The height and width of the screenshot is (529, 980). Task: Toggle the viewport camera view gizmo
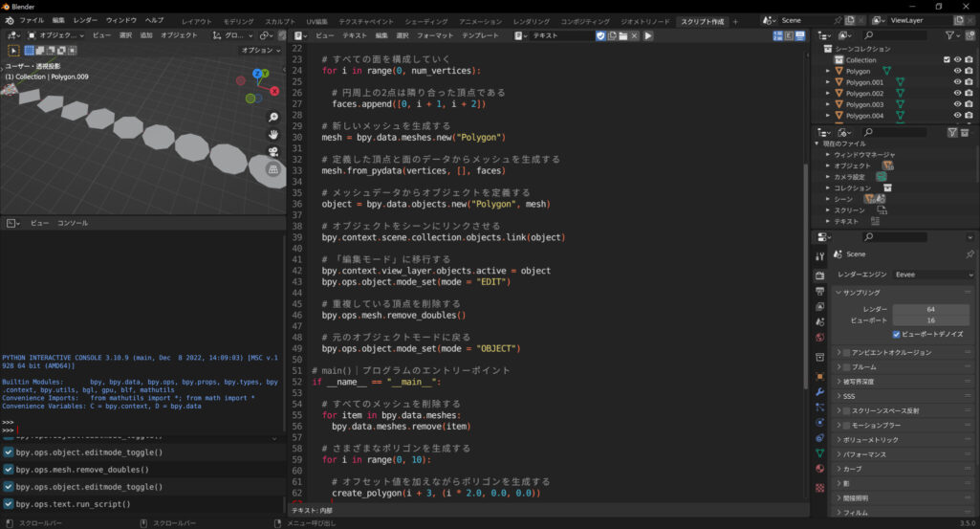click(273, 152)
